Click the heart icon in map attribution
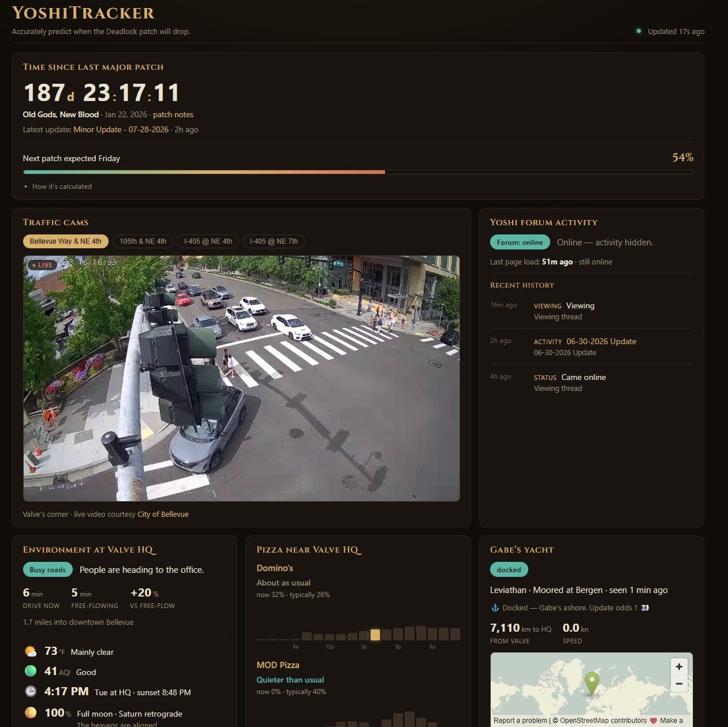The width and height of the screenshot is (728, 727). 653,721
